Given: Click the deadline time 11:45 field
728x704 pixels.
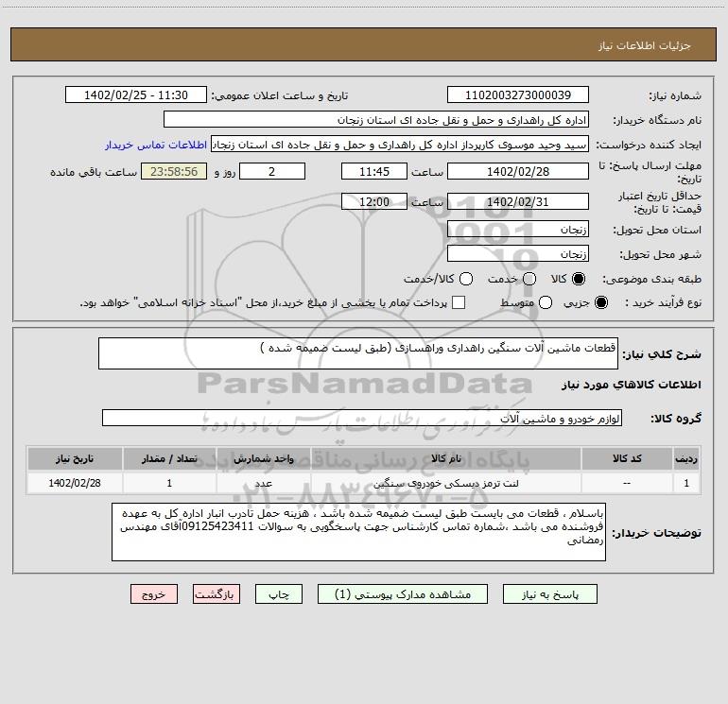Looking at the screenshot, I should pyautogui.click(x=374, y=171).
